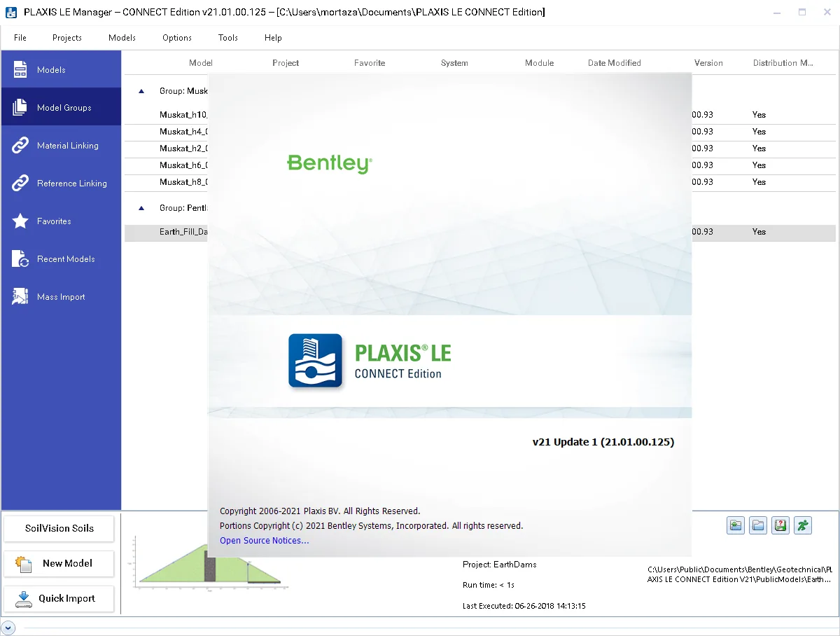Click the PLAXIS LE icon in title bar

(x=11, y=12)
